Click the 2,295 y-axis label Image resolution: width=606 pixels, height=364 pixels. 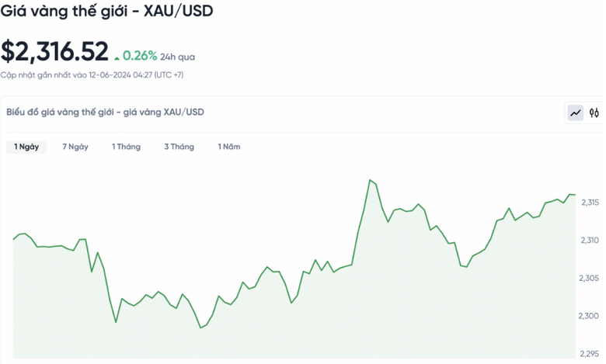pyautogui.click(x=590, y=353)
